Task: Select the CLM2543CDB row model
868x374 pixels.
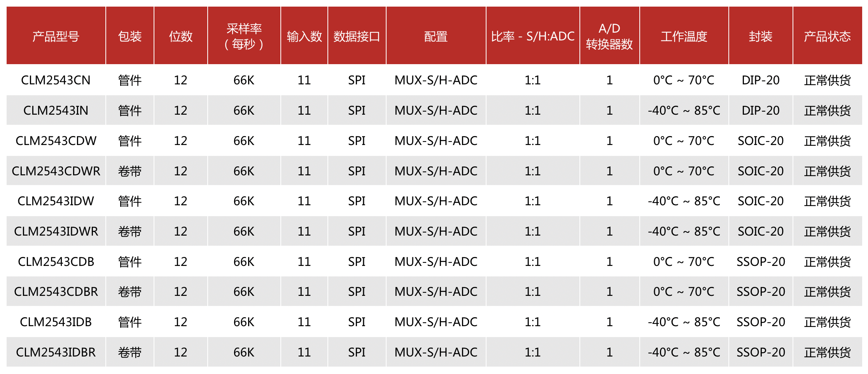Action: (x=56, y=262)
